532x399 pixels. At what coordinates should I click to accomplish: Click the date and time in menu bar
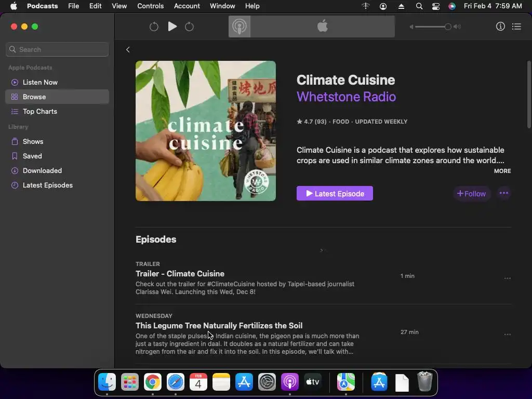click(493, 6)
